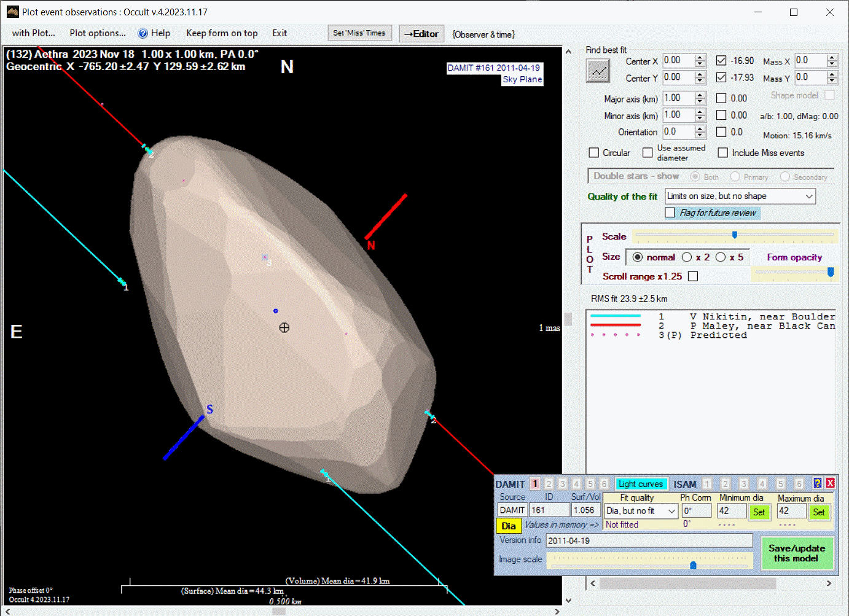Check Flag for future review

click(670, 212)
